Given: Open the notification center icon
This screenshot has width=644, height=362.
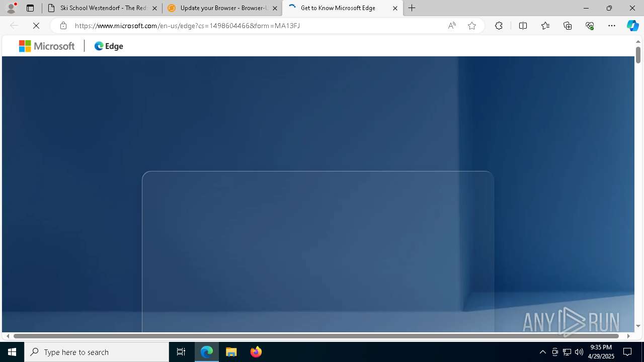Looking at the screenshot, I should pos(627,352).
